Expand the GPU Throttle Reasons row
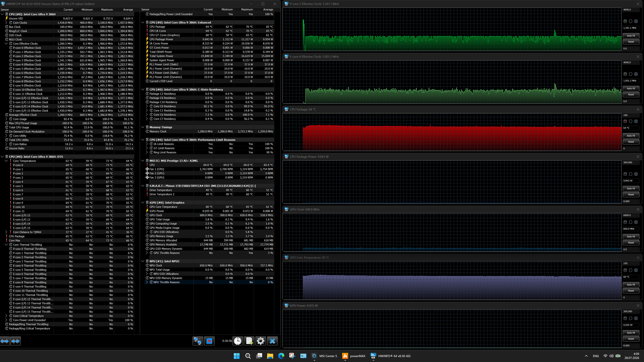Image resolution: width=644 pixels, height=362 pixels. [147, 253]
